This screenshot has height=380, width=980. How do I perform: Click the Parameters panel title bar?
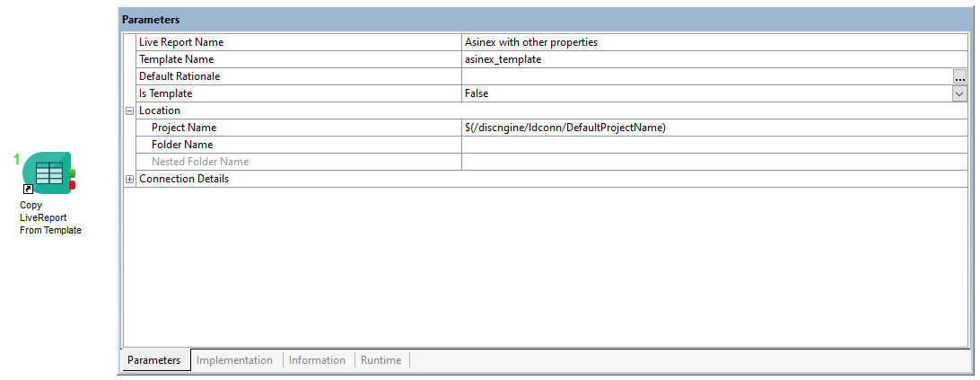tap(545, 20)
